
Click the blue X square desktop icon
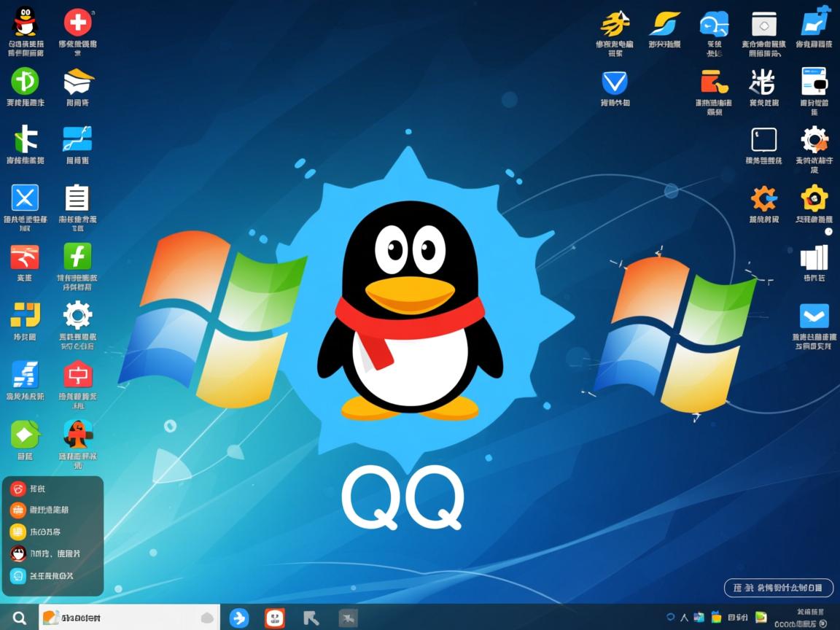pos(25,198)
